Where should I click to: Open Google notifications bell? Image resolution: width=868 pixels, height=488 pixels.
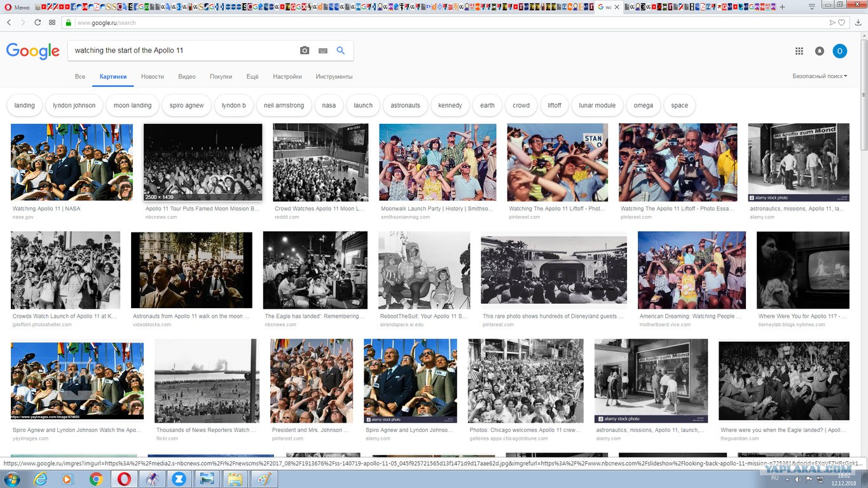[x=820, y=51]
